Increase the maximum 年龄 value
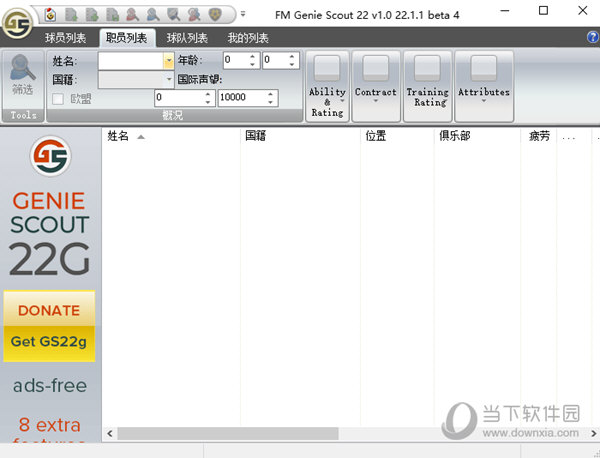This screenshot has width=600, height=458. pyautogui.click(x=292, y=57)
